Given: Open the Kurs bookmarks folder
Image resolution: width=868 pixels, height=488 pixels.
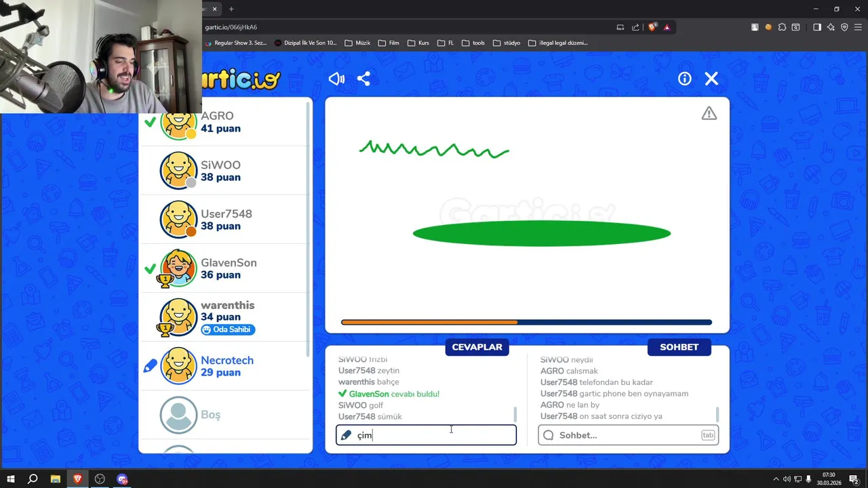Looking at the screenshot, I should [418, 43].
